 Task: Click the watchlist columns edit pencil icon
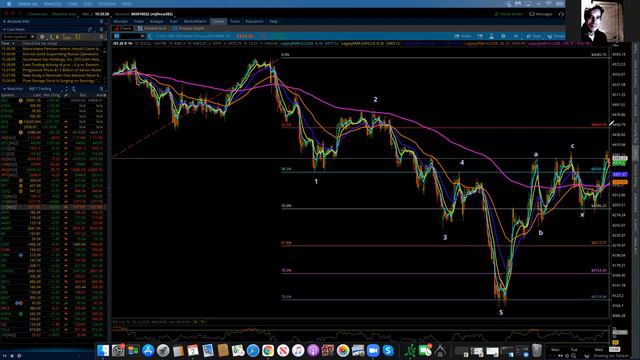(66, 95)
